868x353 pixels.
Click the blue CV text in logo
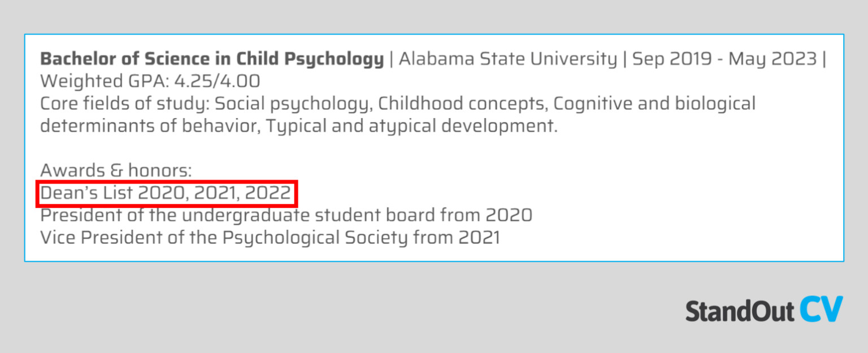(x=821, y=310)
